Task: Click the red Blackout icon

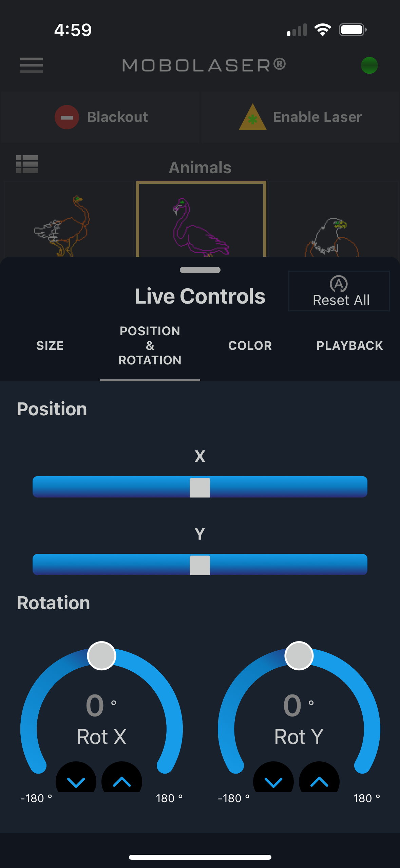Action: coord(67,117)
